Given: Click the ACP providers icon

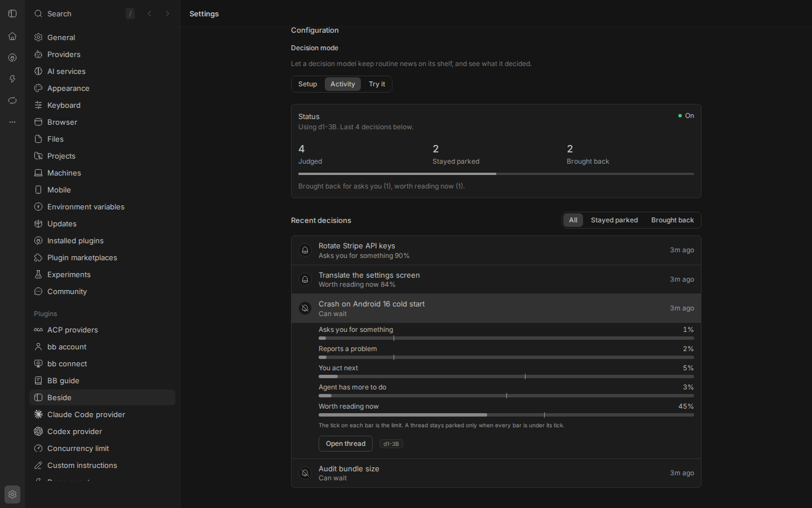Looking at the screenshot, I should pos(38,330).
